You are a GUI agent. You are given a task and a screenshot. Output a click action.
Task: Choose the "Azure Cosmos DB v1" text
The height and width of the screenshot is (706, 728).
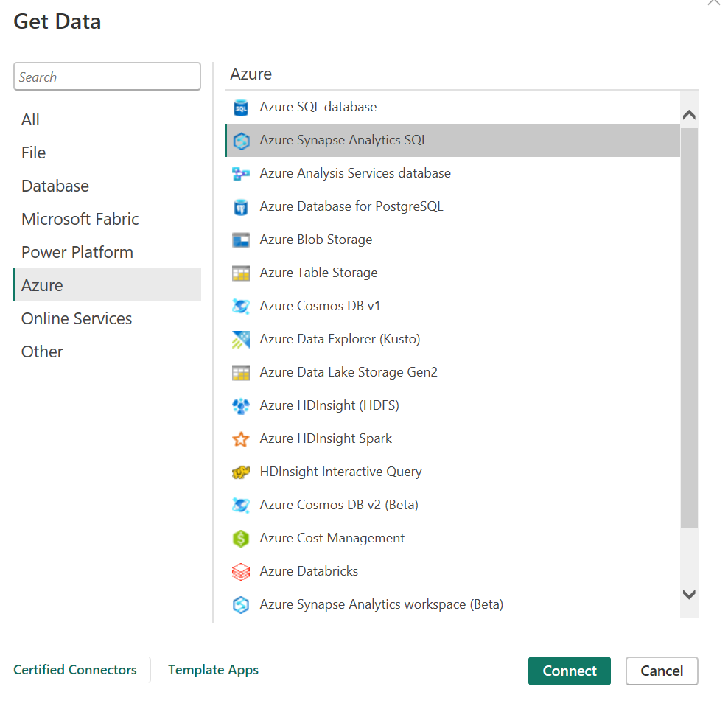320,306
